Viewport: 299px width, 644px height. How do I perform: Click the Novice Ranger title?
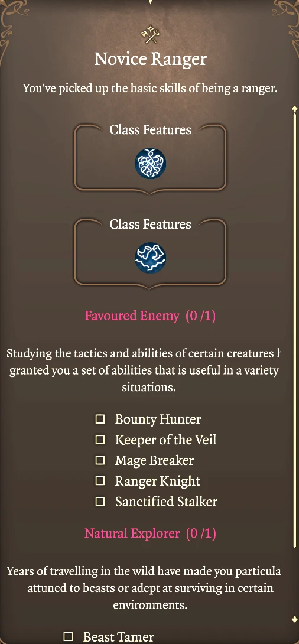(x=150, y=59)
